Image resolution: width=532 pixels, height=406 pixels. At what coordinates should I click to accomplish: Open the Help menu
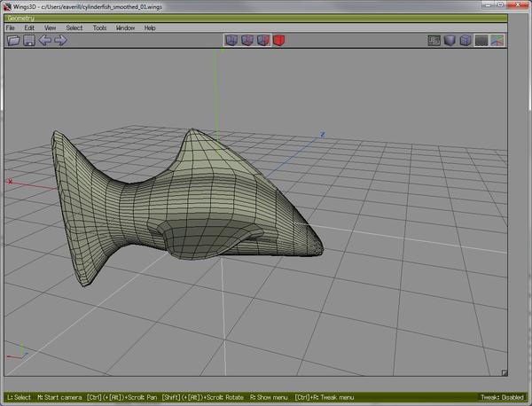pyautogui.click(x=150, y=27)
